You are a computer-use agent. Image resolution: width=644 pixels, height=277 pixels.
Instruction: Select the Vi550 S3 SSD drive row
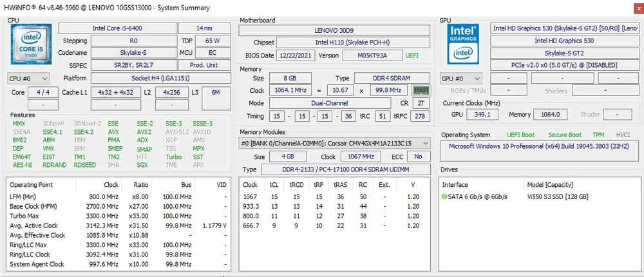[540, 197]
